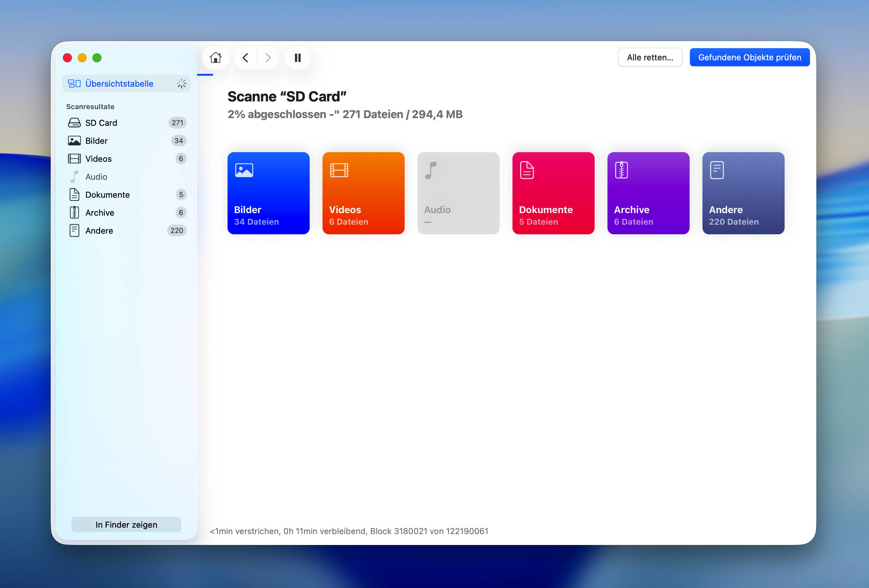Click the zip icon on Archive card
The image size is (869, 588).
pos(622,170)
